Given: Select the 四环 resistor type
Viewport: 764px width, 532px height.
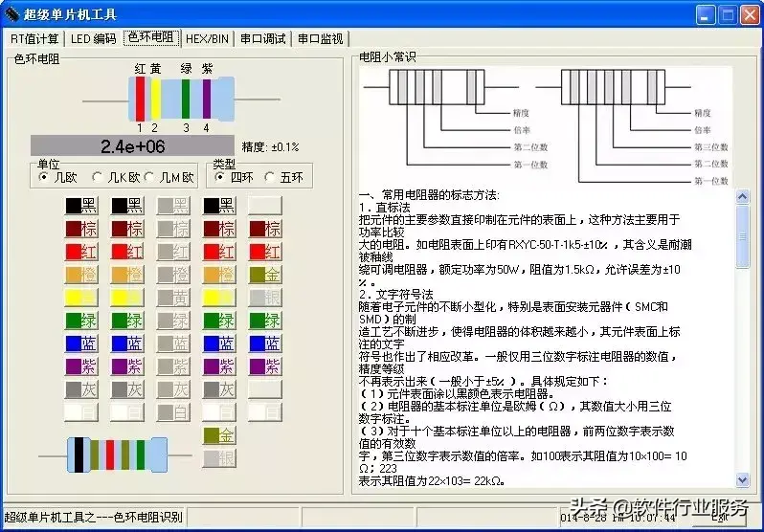Looking at the screenshot, I should [235, 177].
